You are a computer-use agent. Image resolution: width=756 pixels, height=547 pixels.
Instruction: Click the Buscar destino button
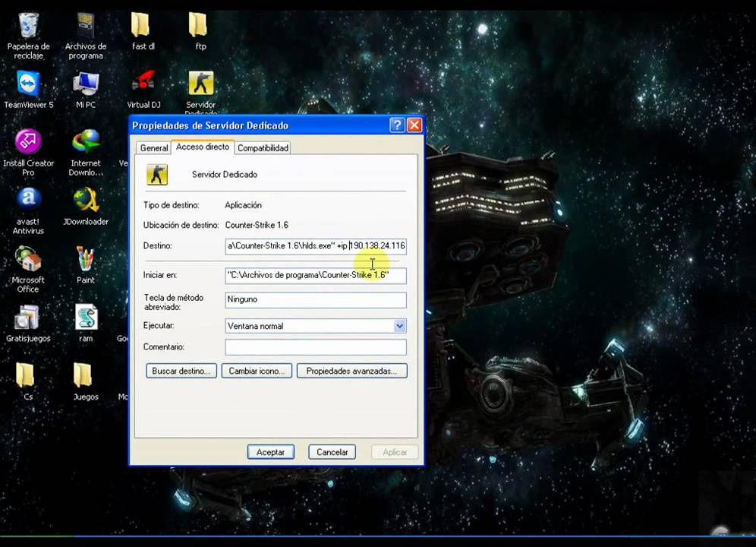coord(181,371)
